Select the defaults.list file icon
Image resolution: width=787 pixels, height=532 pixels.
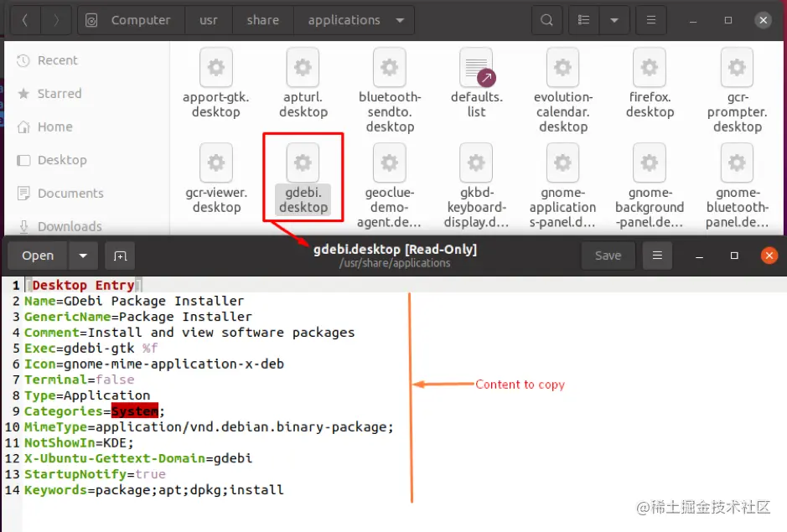(x=476, y=67)
